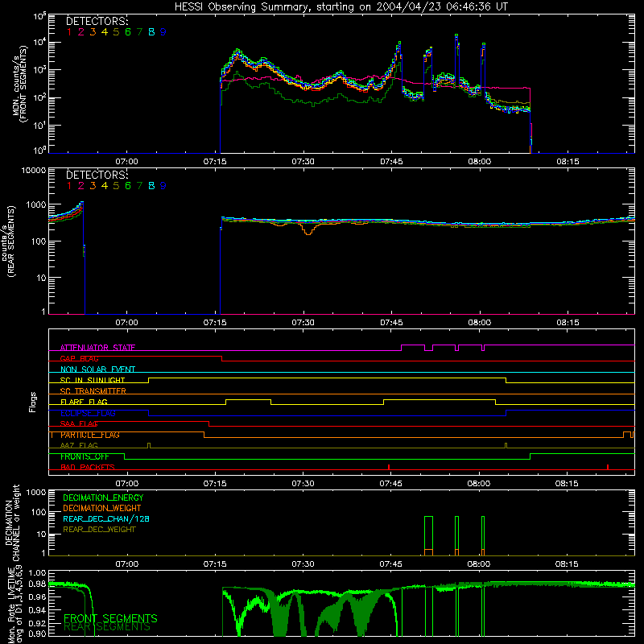
Task: Select detector 1 in rear segments legend
Action: click(69, 186)
